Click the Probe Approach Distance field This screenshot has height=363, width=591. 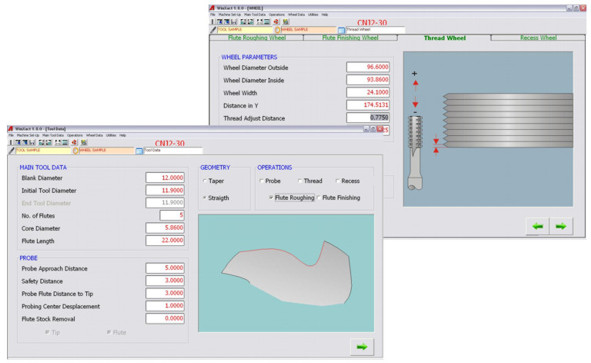point(165,268)
